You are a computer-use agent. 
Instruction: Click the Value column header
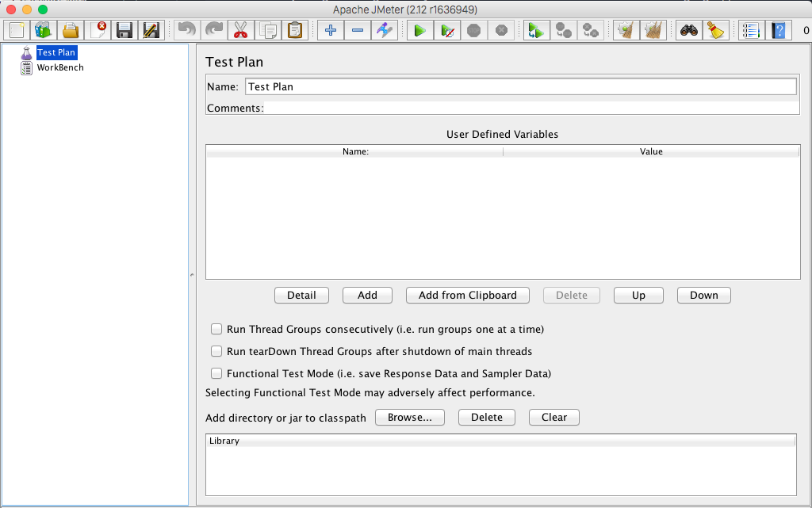651,151
